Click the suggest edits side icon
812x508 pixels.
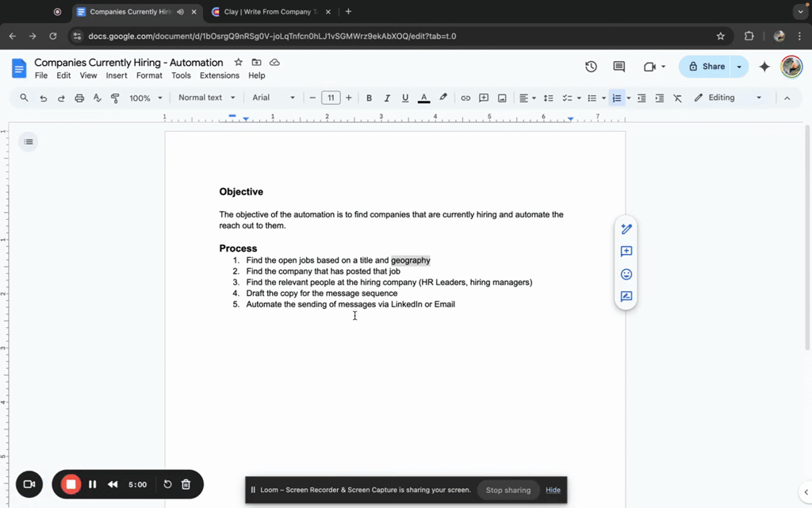626,297
